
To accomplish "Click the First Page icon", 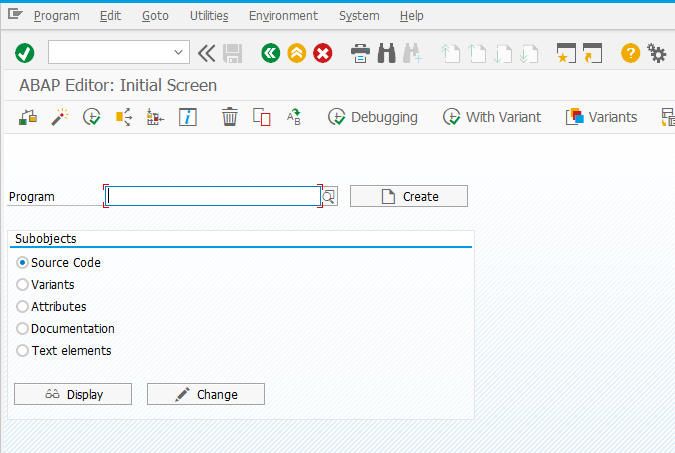I will [450, 54].
